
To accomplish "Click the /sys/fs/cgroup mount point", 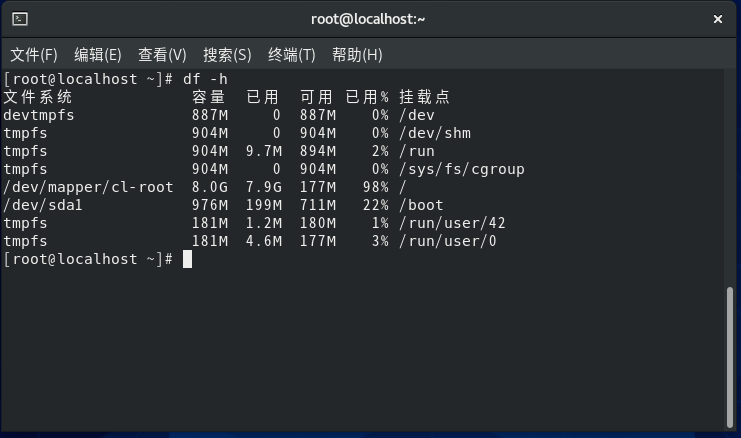I will (x=462, y=169).
